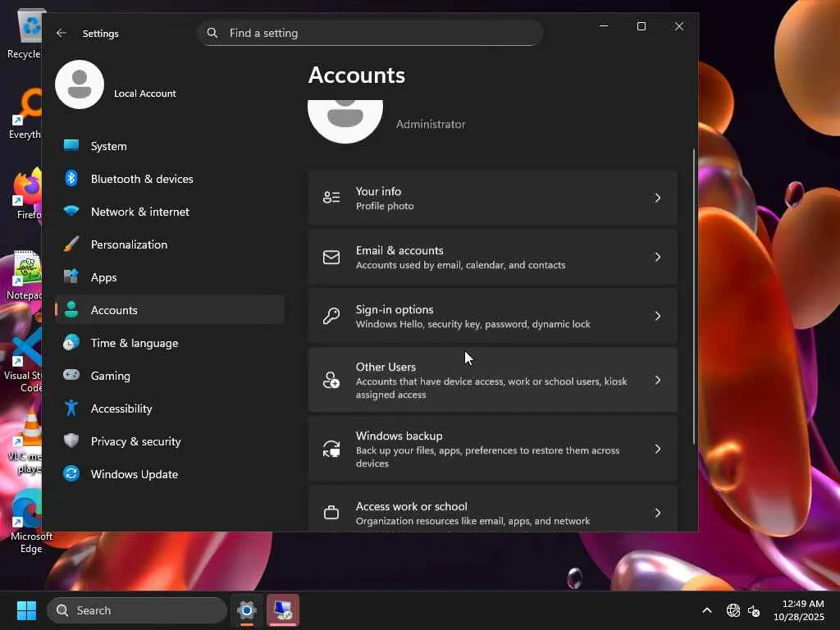Click the Gaming controller icon

pos(71,375)
